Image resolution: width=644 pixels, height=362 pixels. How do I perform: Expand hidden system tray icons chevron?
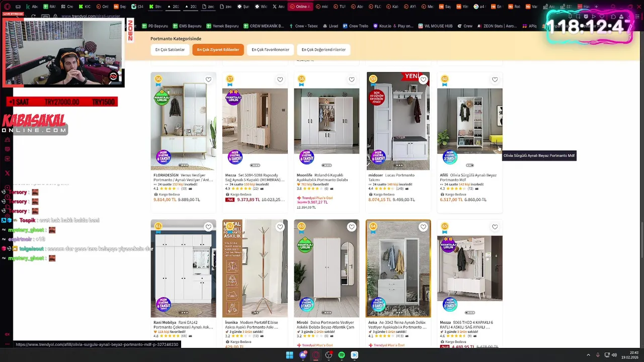[589, 355]
